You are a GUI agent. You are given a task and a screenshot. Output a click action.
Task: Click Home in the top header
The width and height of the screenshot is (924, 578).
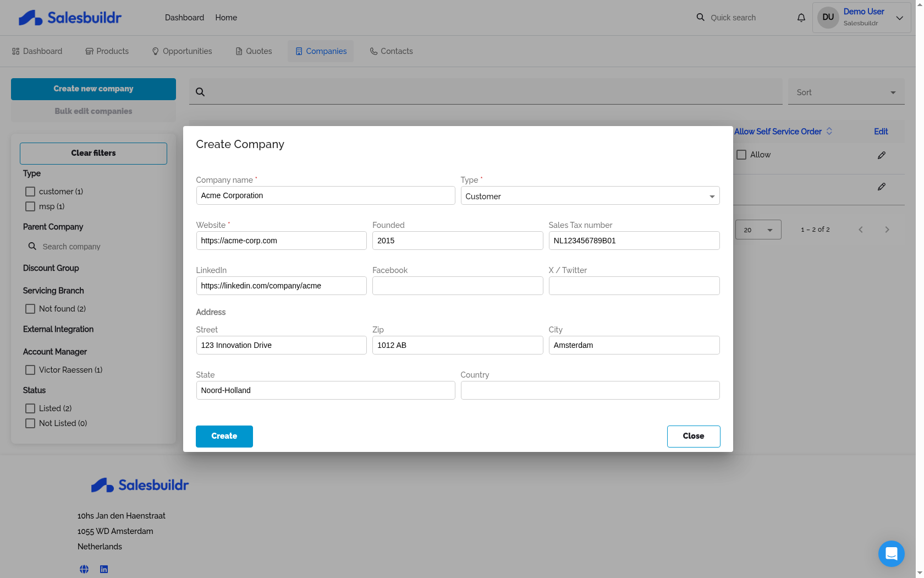click(x=226, y=18)
